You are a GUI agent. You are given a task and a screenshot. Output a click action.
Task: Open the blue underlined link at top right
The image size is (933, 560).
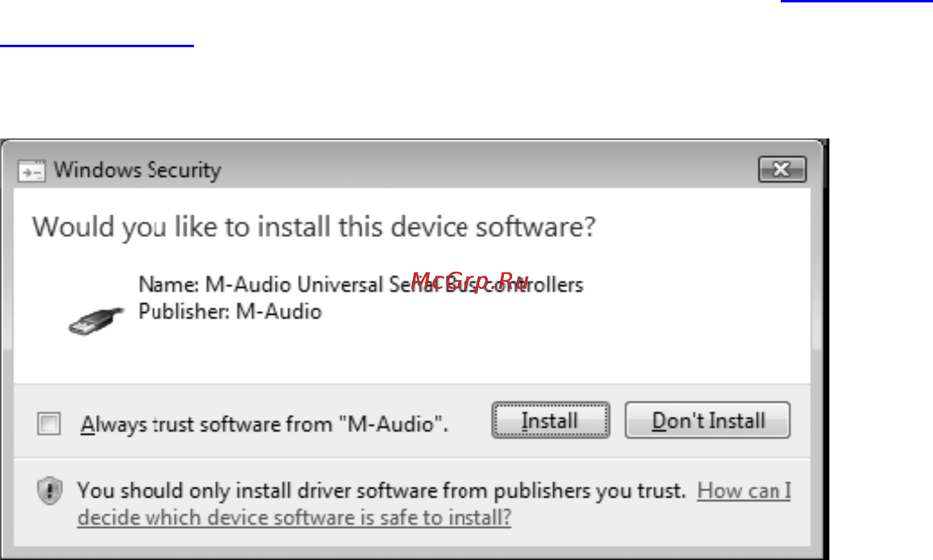click(857, 2)
